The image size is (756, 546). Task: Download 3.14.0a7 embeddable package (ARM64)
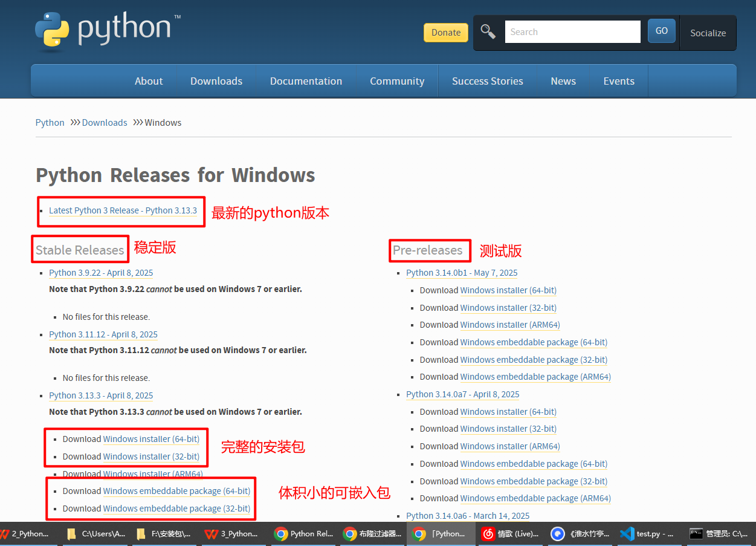[x=535, y=498]
